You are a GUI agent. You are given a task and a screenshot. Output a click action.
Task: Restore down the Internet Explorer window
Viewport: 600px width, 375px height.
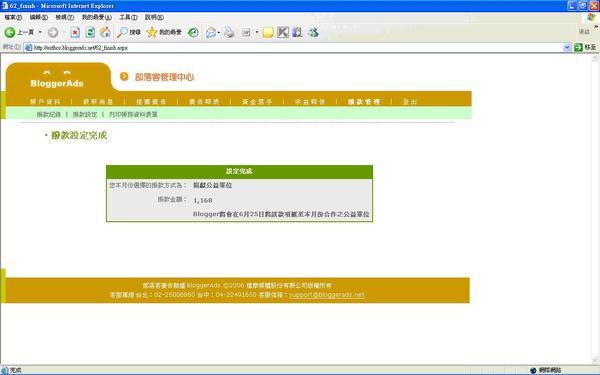[x=583, y=5]
